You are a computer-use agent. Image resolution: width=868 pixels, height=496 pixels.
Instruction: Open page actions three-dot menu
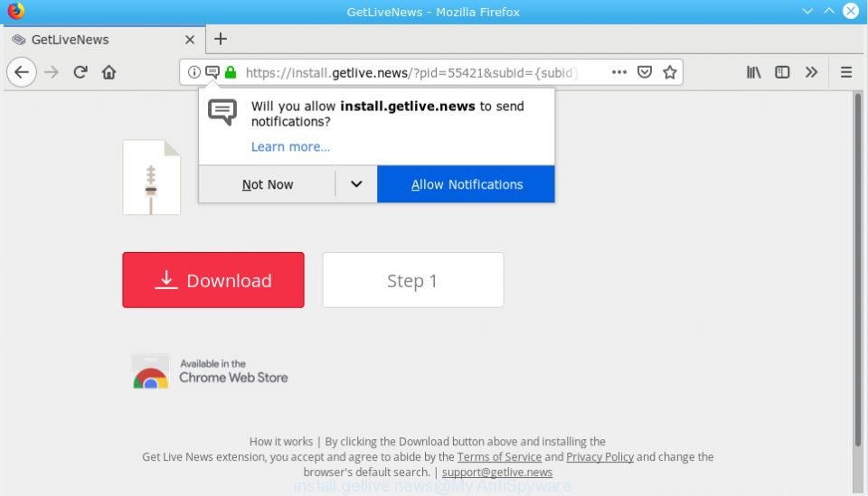click(x=618, y=72)
